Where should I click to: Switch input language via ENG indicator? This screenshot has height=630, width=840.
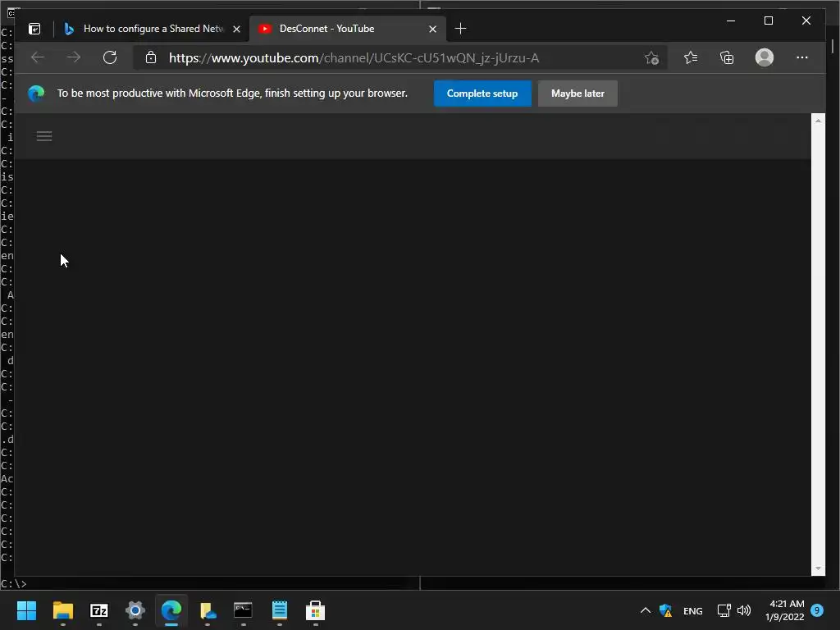click(692, 610)
